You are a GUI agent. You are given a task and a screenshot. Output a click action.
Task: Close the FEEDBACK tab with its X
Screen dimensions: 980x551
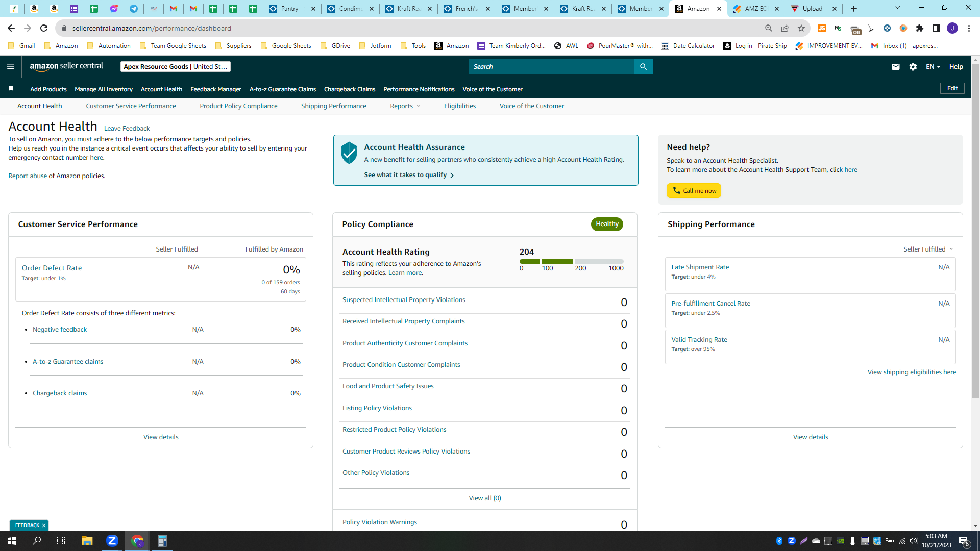pos(44,525)
